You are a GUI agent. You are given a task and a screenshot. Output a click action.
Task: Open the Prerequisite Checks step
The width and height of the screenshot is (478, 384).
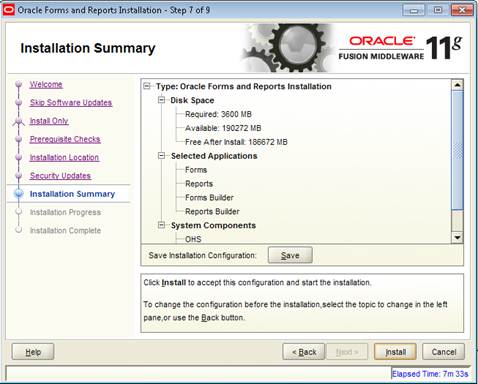[65, 139]
